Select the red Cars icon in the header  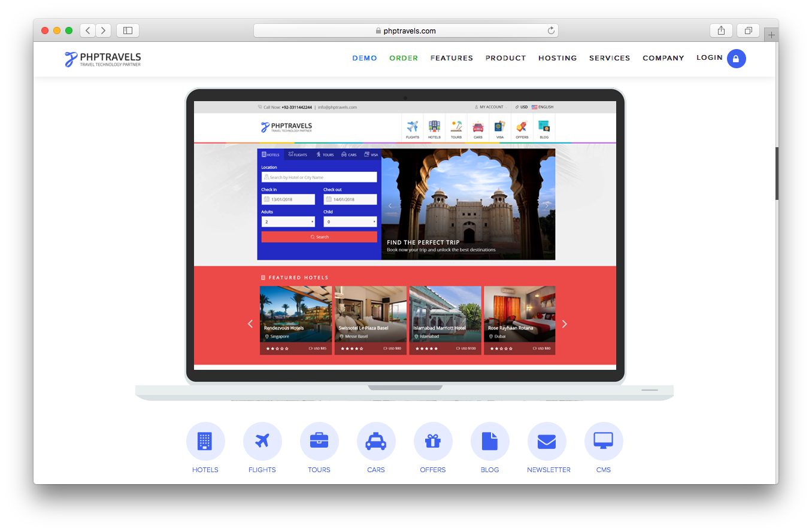click(x=478, y=125)
